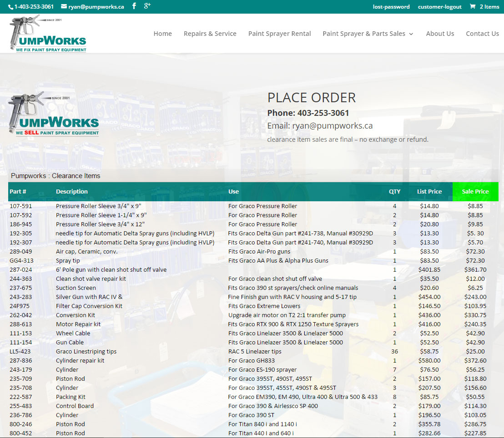Click the envelope icon beside ryan@pumpworks.ca

64,6
